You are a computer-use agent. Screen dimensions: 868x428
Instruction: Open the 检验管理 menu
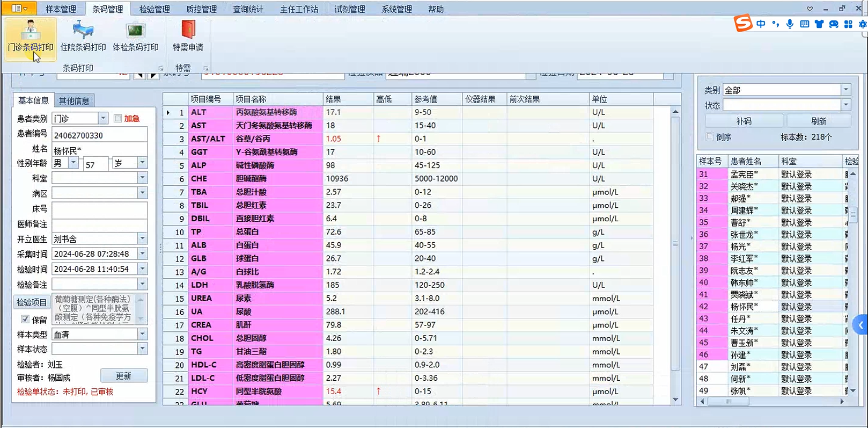(155, 9)
